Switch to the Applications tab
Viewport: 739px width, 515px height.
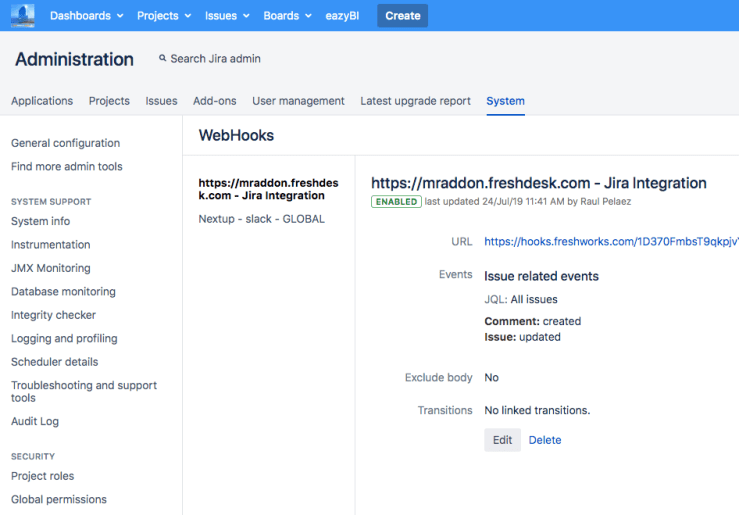click(x=42, y=101)
